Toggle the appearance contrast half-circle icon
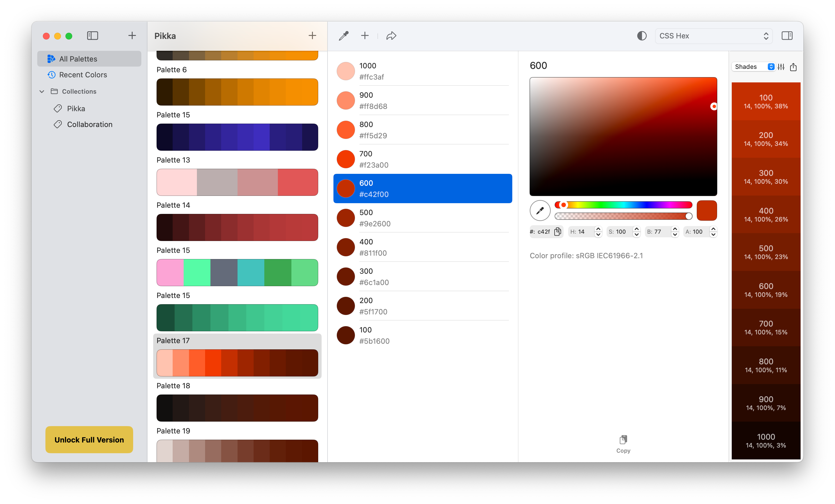Screen dimensions: 835x504 coord(641,36)
